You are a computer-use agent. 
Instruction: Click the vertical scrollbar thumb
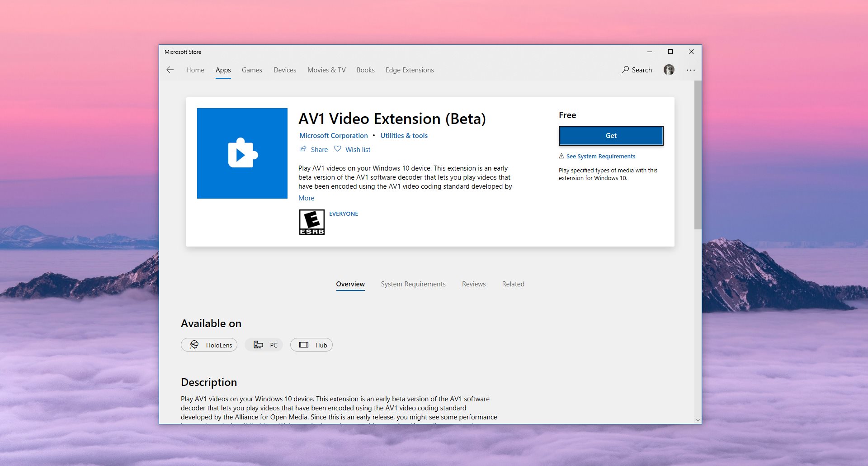tap(698, 155)
